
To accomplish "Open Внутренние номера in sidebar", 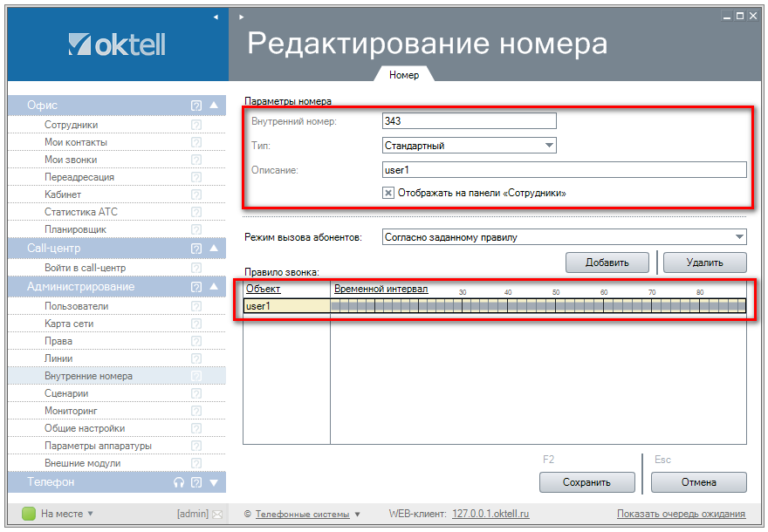I will pos(88,376).
